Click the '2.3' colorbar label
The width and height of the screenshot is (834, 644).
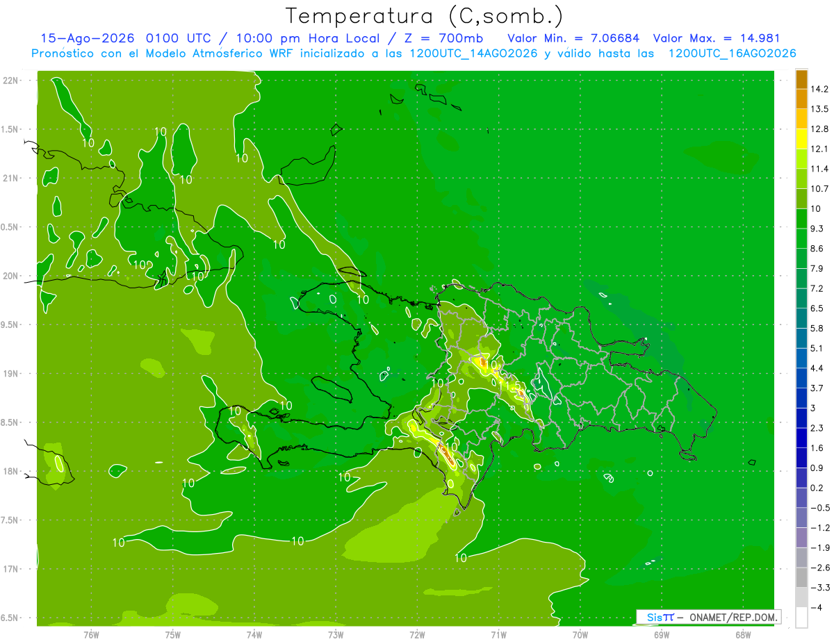pos(817,428)
